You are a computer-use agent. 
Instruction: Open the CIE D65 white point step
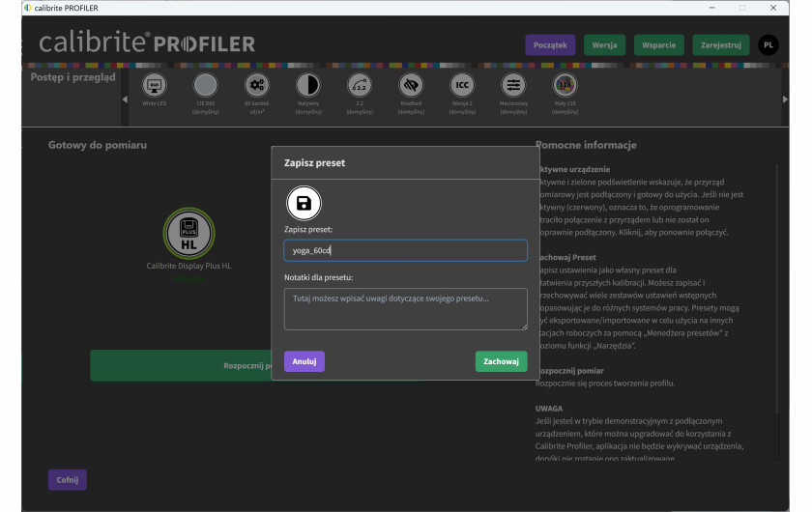click(x=206, y=85)
